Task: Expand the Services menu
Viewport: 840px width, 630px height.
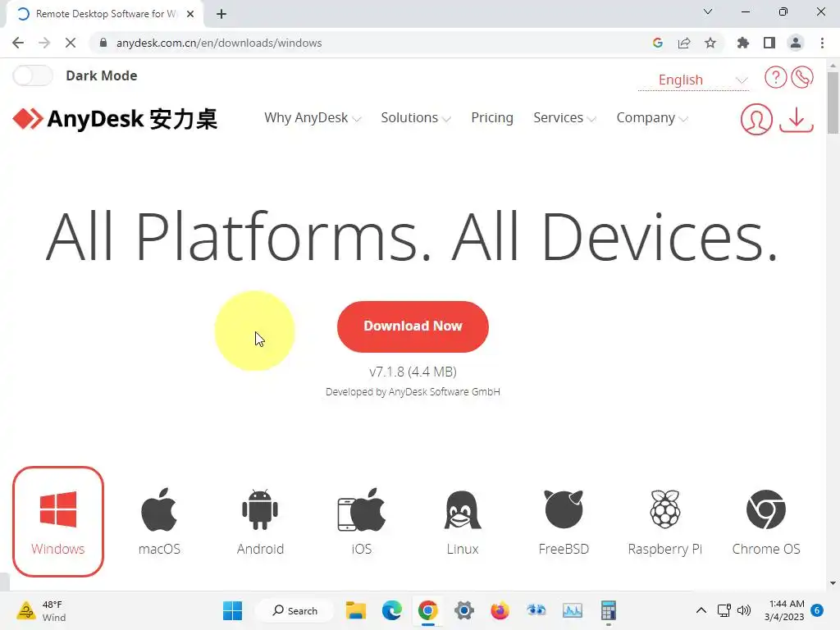Action: [x=564, y=118]
